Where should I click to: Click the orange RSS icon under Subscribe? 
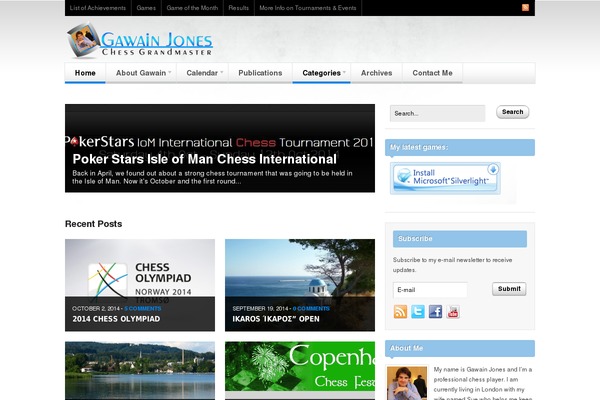[400, 312]
